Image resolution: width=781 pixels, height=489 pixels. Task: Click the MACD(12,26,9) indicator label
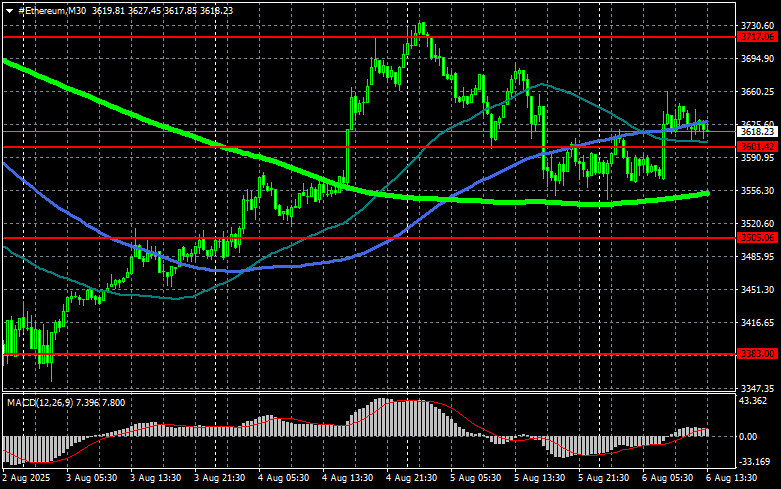(40, 403)
